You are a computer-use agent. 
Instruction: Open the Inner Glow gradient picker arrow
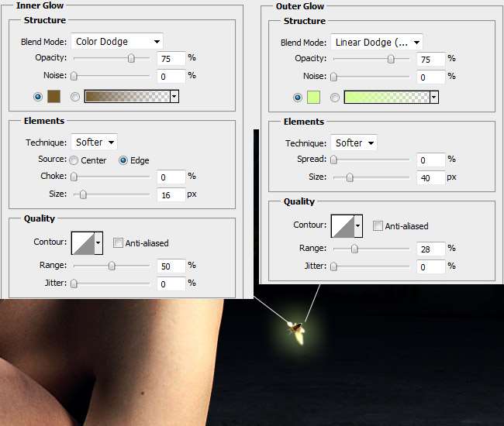coord(174,96)
